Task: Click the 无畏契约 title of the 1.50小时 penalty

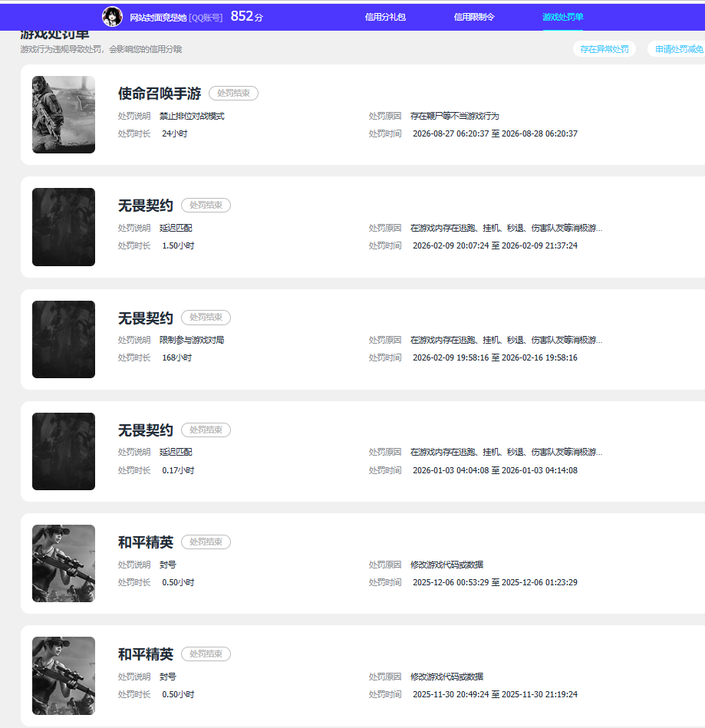Action: (145, 206)
